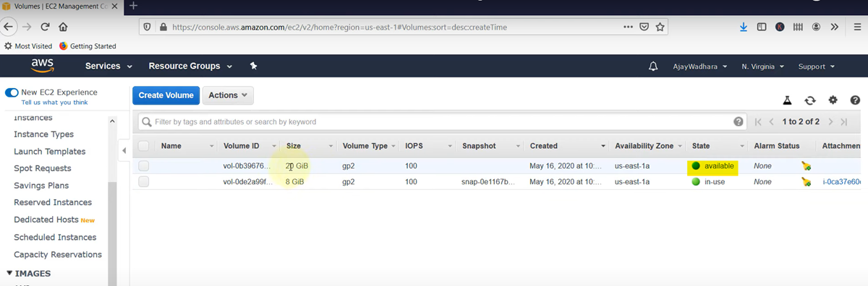Open the Actions dropdown button

click(x=228, y=95)
